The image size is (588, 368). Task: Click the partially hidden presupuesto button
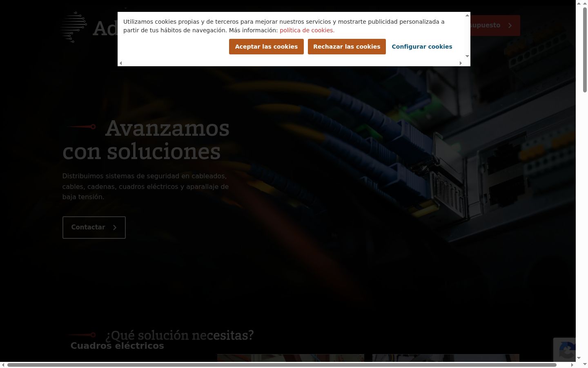tap(495, 25)
